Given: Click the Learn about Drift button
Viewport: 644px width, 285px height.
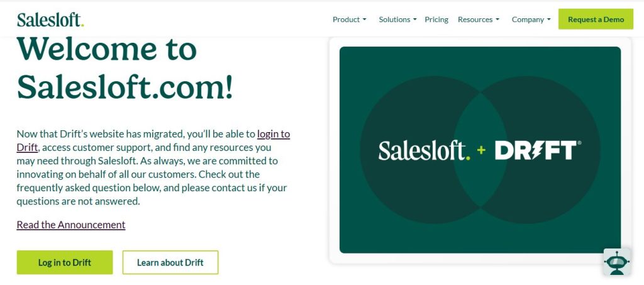Looking at the screenshot, I should point(170,262).
